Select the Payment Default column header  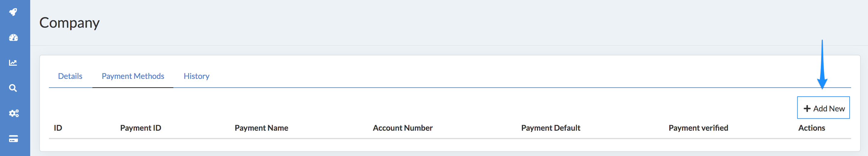tap(551, 128)
